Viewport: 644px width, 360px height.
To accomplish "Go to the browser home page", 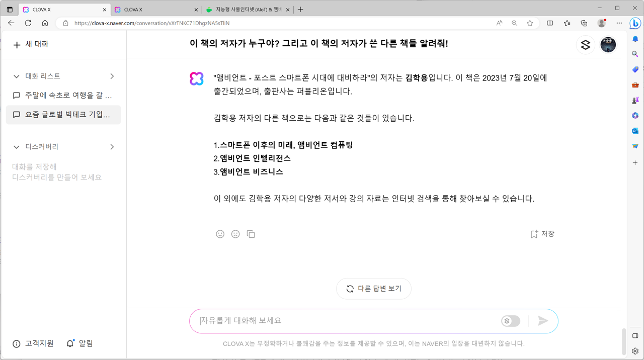I will click(45, 23).
